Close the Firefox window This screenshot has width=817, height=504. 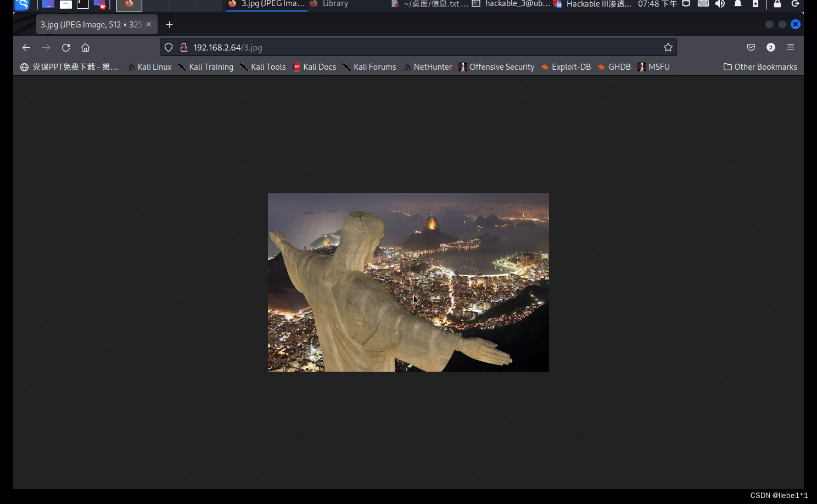[x=796, y=24]
